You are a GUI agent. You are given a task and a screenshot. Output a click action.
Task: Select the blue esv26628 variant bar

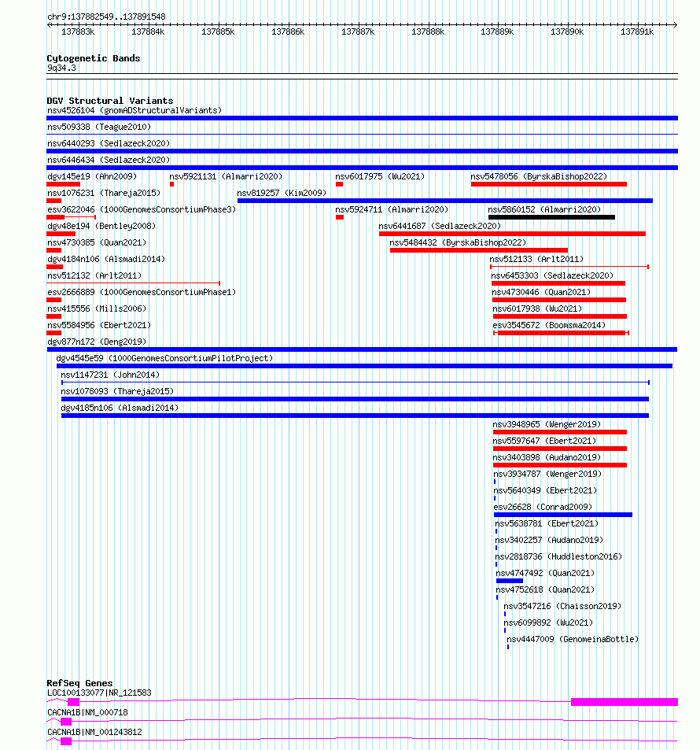[563, 515]
